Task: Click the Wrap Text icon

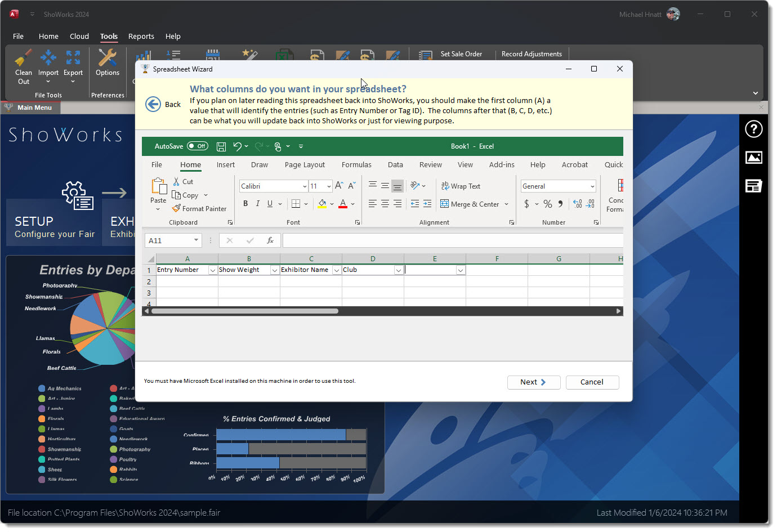Action: pyautogui.click(x=445, y=186)
